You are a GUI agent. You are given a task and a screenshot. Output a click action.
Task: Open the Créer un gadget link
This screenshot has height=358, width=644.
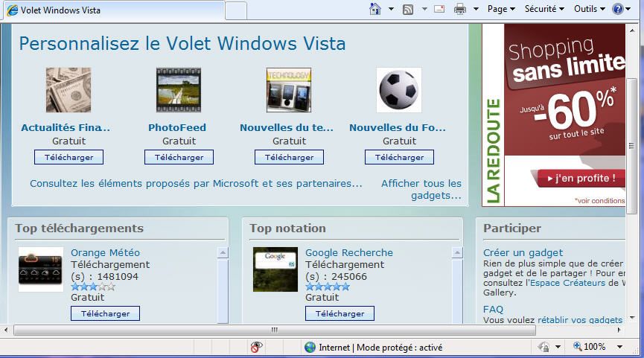[523, 252]
